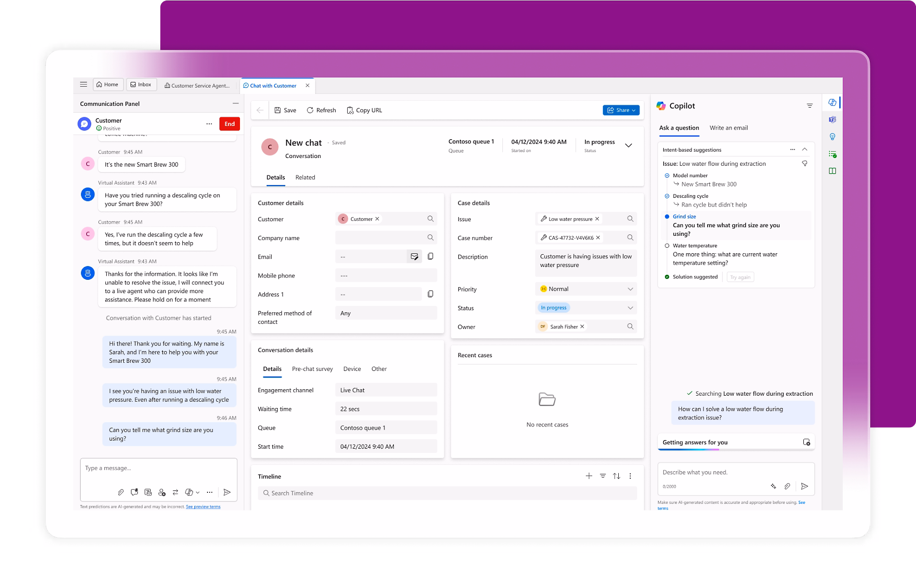Open the Teams icon in right sidebar
This screenshot has height=588, width=916.
832,120
